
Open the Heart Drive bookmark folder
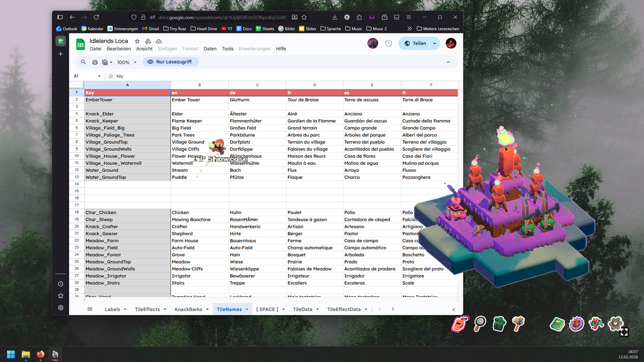(x=204, y=29)
